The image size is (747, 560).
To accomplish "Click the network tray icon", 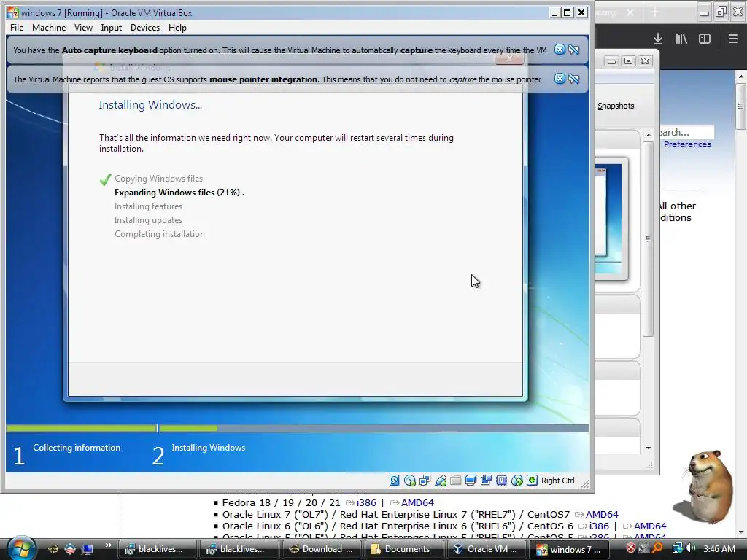I will tap(677, 548).
